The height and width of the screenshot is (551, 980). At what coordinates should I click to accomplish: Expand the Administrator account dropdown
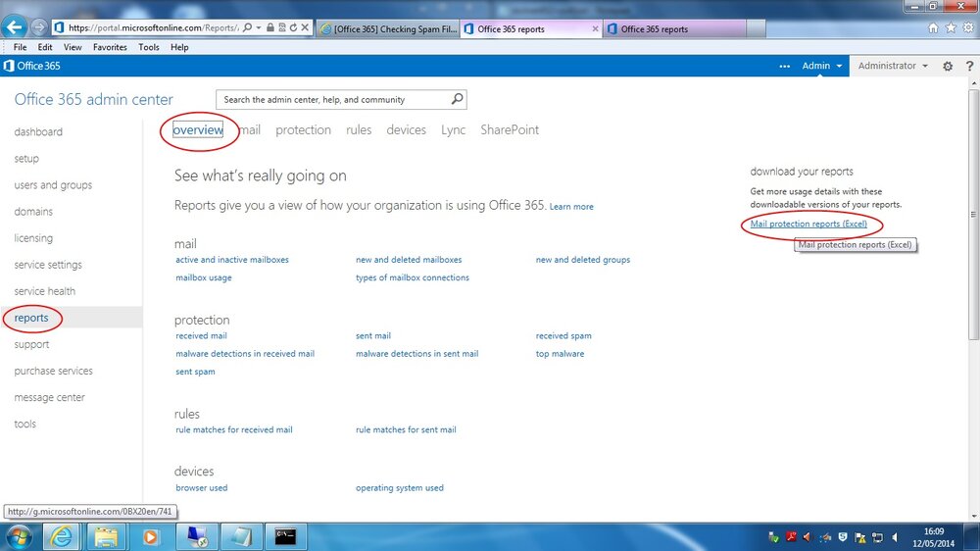click(x=893, y=66)
